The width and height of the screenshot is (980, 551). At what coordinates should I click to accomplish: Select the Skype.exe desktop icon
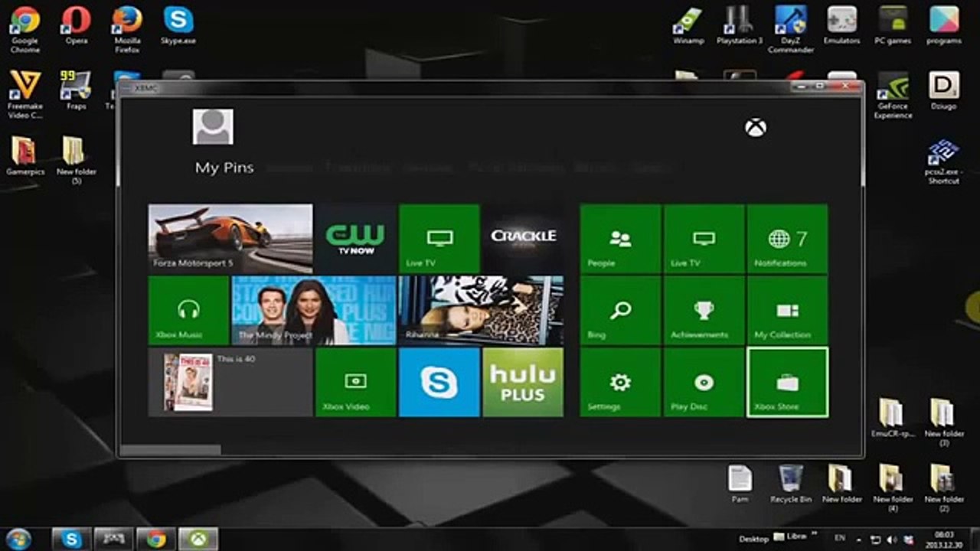178,24
